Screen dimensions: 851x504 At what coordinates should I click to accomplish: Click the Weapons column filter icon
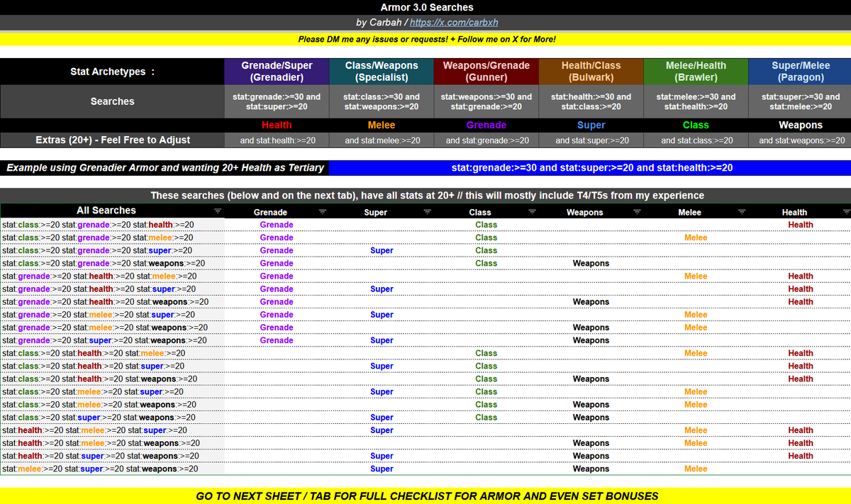coord(637,211)
